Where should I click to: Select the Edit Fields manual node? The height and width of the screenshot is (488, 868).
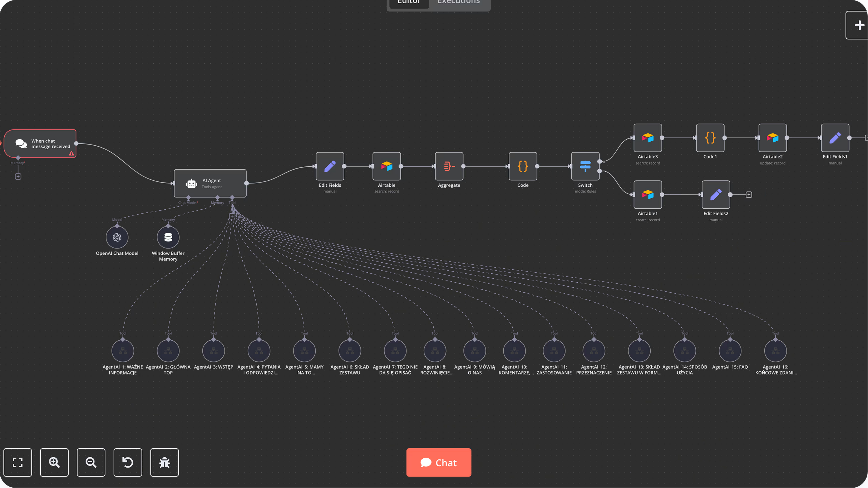tap(330, 166)
